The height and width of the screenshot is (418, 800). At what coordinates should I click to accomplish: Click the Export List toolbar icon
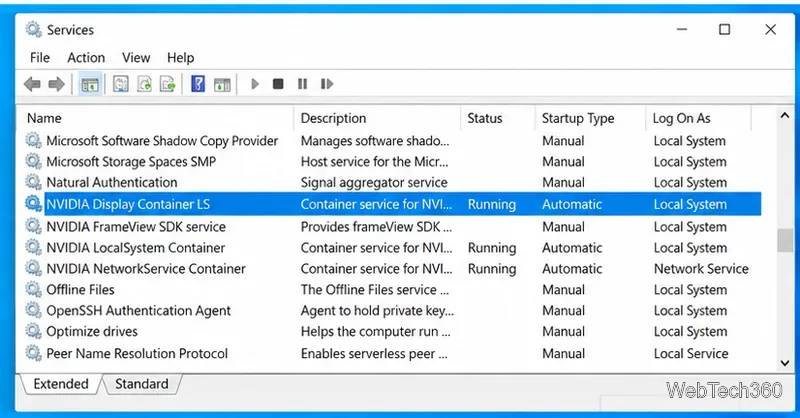[168, 84]
